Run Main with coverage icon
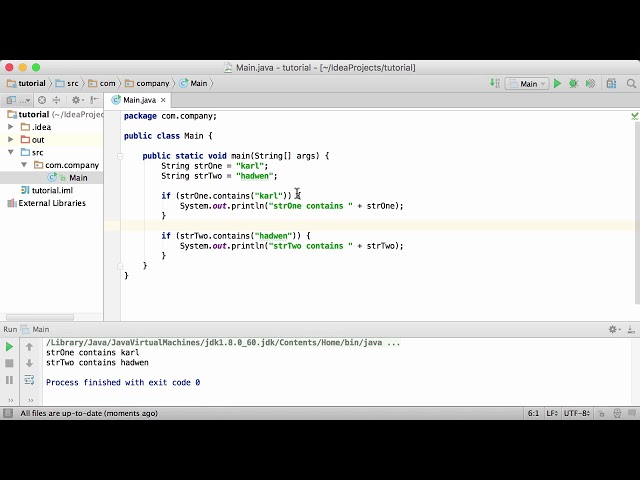 click(590, 84)
